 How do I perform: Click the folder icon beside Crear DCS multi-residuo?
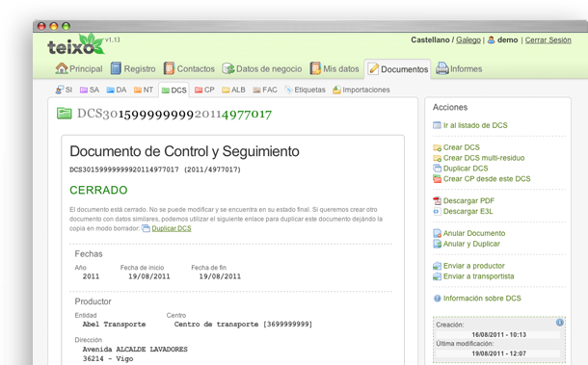pos(437,158)
